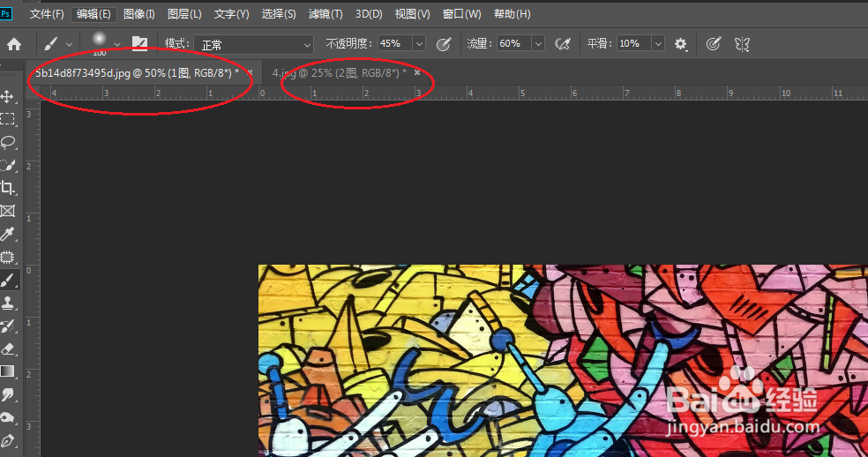Click the 不透明度 label
The height and width of the screenshot is (457, 868).
(349, 44)
